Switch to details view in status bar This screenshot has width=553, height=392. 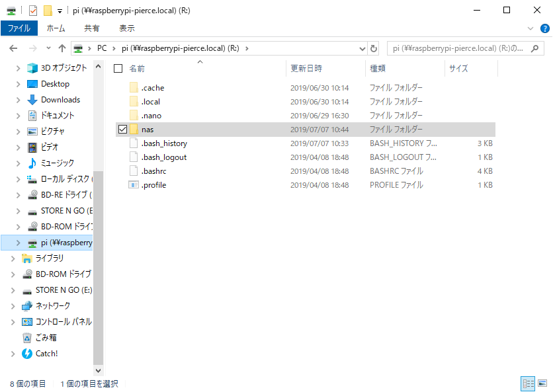(528, 383)
